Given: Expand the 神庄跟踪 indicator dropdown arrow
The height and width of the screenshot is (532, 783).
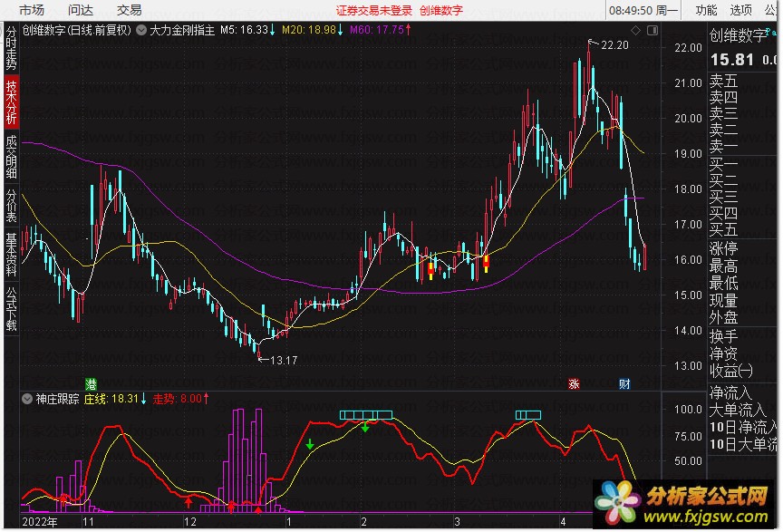Looking at the screenshot, I should (x=27, y=399).
